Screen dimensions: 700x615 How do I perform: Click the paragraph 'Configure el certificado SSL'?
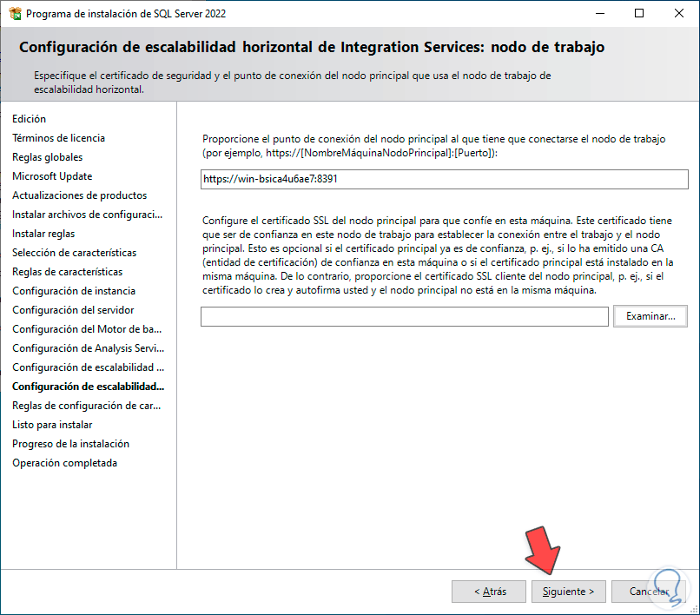point(438,255)
